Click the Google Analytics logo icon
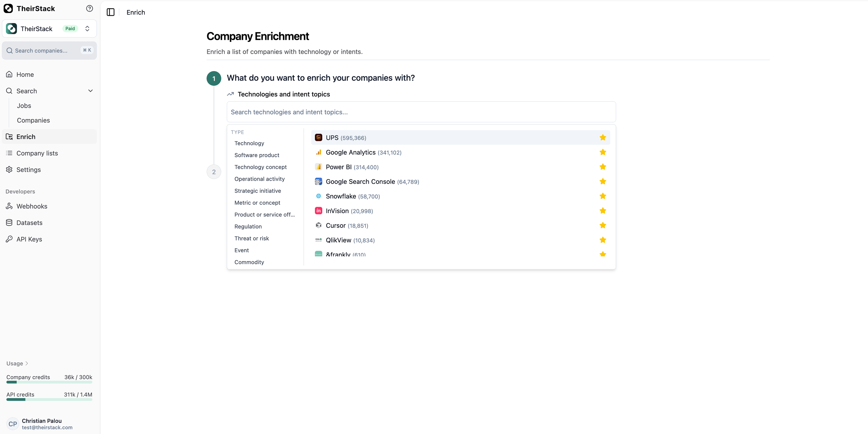868x434 pixels. point(318,152)
